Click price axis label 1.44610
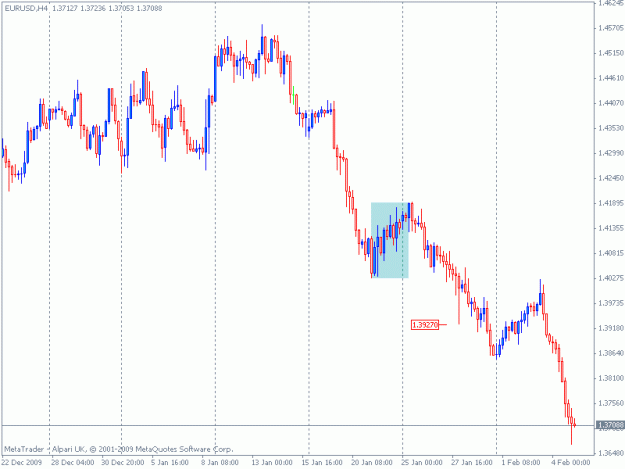 click(x=611, y=78)
